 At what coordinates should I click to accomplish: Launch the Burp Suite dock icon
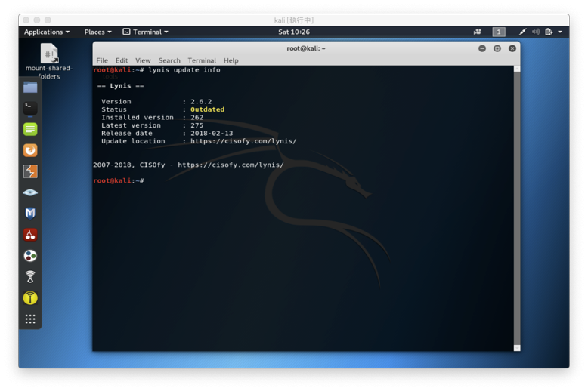[x=30, y=171]
